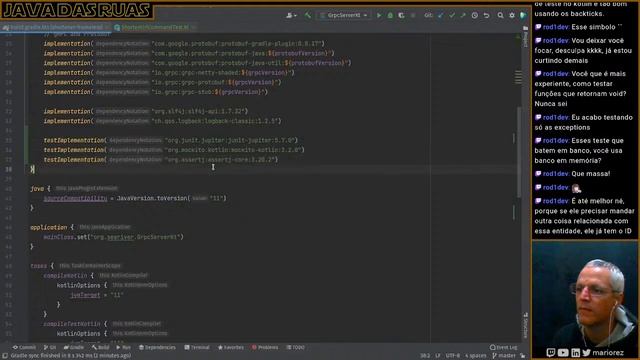The image size is (640, 360).
Task: Click the logback-classic implementation line
Action: [x=162, y=121]
